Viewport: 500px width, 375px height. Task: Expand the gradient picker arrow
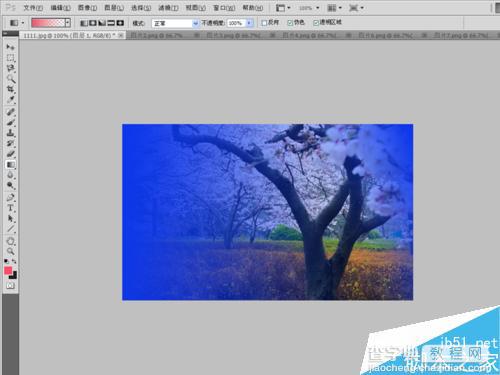[x=68, y=23]
